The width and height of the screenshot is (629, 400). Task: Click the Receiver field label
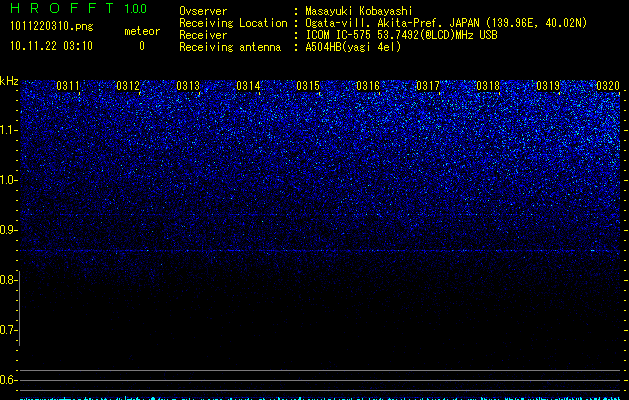tap(203, 35)
